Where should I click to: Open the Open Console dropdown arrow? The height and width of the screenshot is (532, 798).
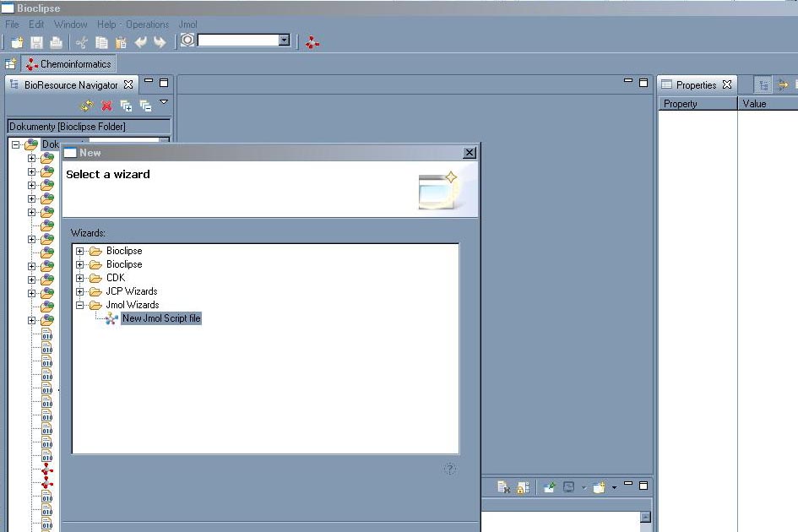[x=614, y=488]
